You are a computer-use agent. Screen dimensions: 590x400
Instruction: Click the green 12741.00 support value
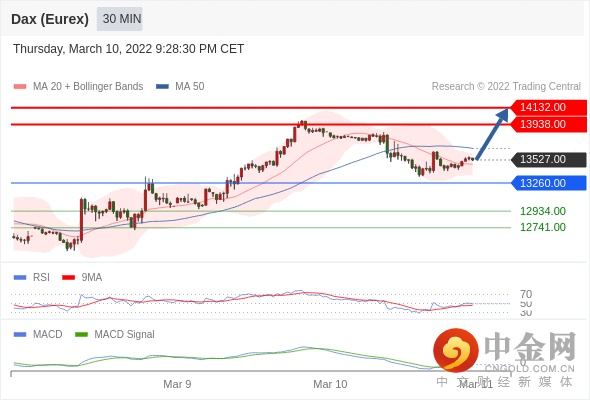(x=543, y=227)
